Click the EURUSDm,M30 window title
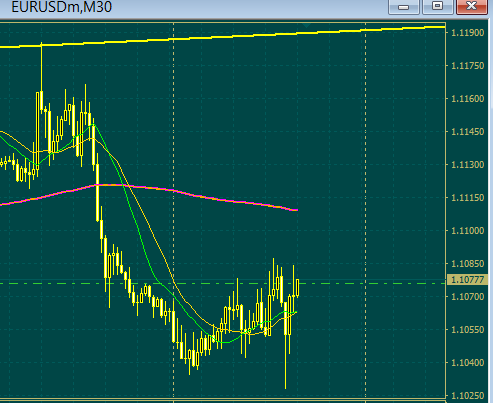Image resolution: width=493 pixels, height=403 pixels. (x=62, y=7)
